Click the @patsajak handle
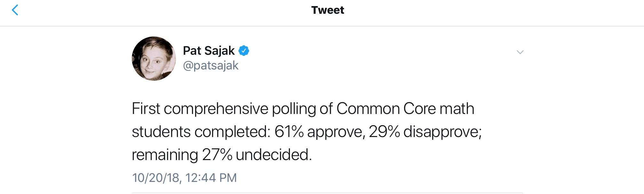 tap(211, 66)
